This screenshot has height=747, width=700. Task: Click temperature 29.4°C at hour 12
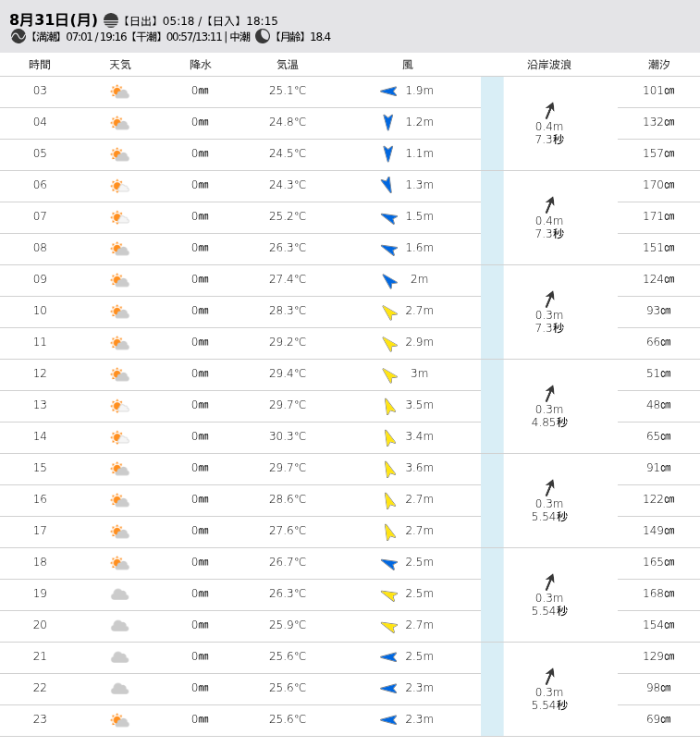288,373
